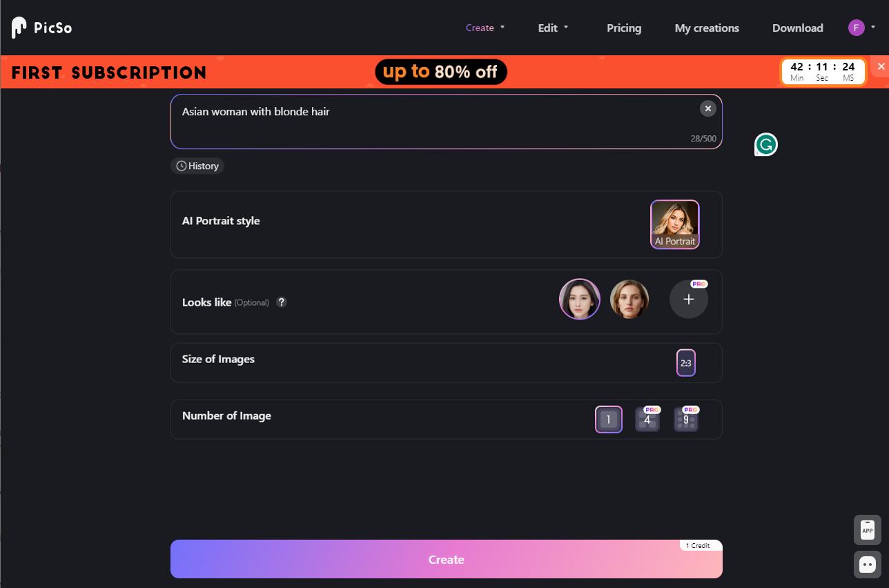
Task: Open the Grammarly extension icon
Action: [x=766, y=144]
